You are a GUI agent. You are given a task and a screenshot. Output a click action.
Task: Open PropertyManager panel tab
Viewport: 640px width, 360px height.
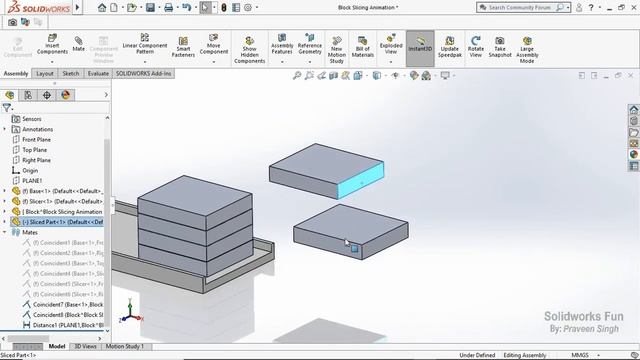coord(28,95)
